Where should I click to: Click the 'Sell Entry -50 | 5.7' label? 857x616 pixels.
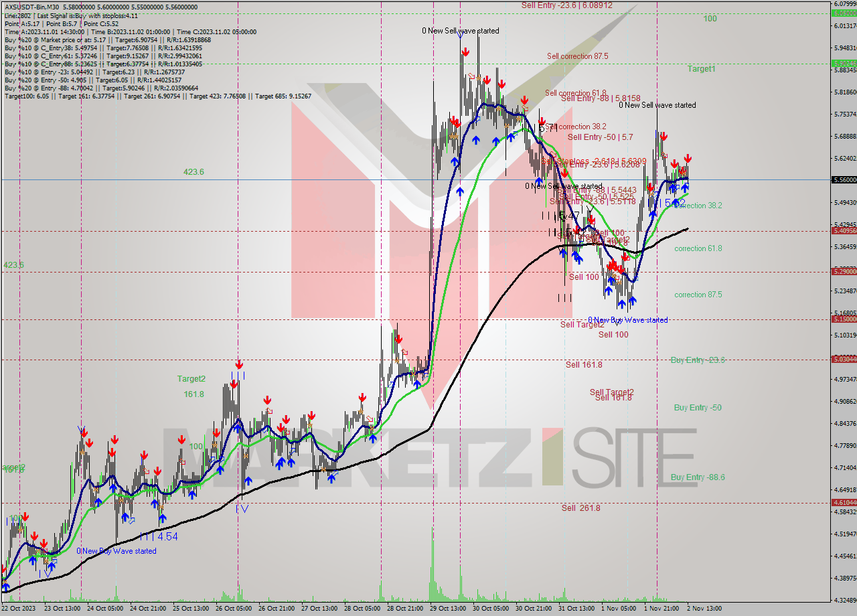(x=600, y=137)
